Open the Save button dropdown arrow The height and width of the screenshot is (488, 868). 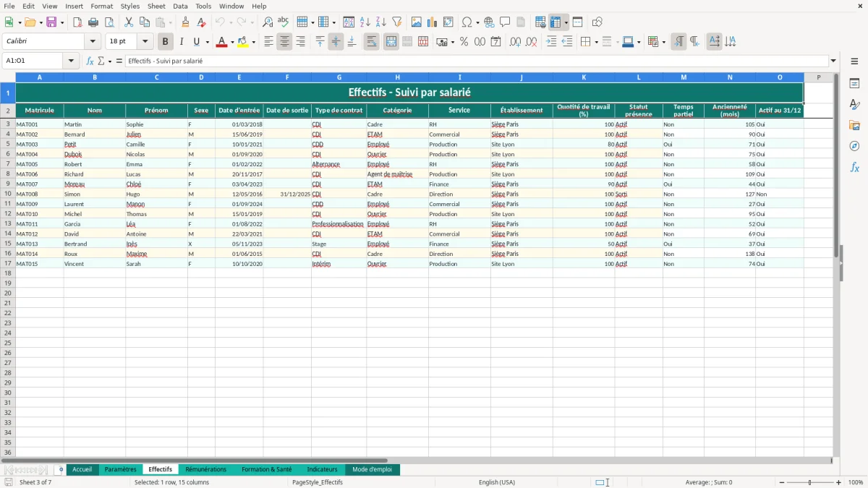click(x=62, y=22)
